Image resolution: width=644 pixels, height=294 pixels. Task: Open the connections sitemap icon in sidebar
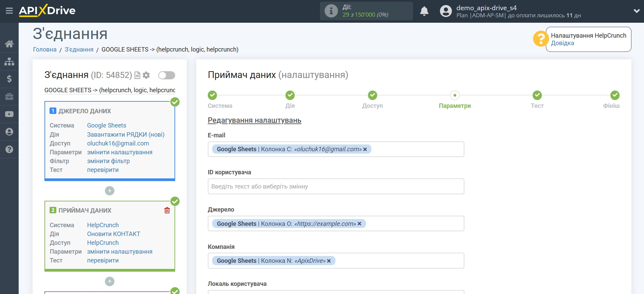pyautogui.click(x=9, y=61)
